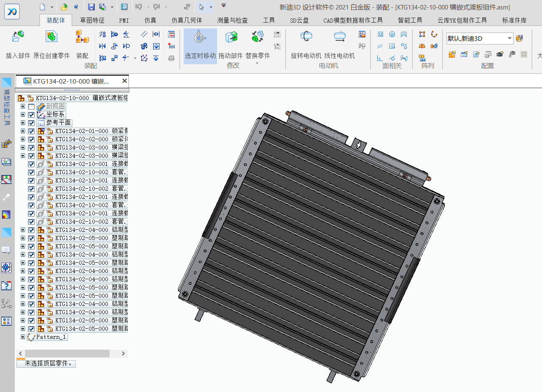542x392 pixels.
Task: Open the 标准件库 ribbon tab
Action: tap(514, 20)
